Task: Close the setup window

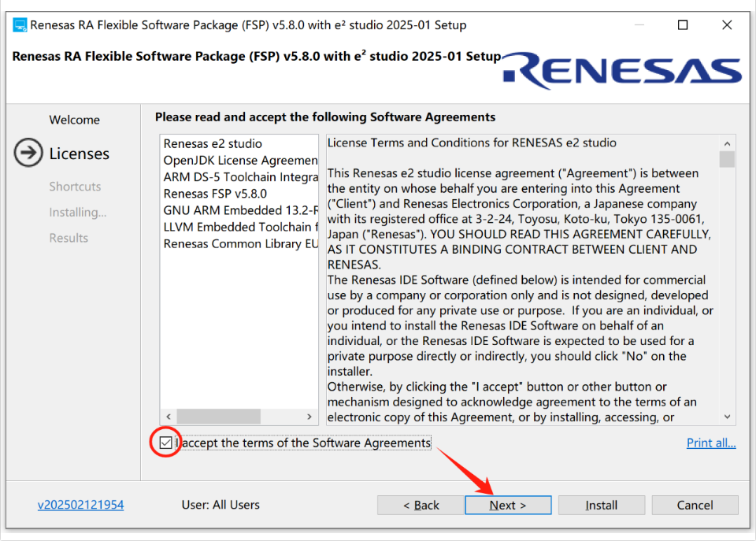Action: 727,25
